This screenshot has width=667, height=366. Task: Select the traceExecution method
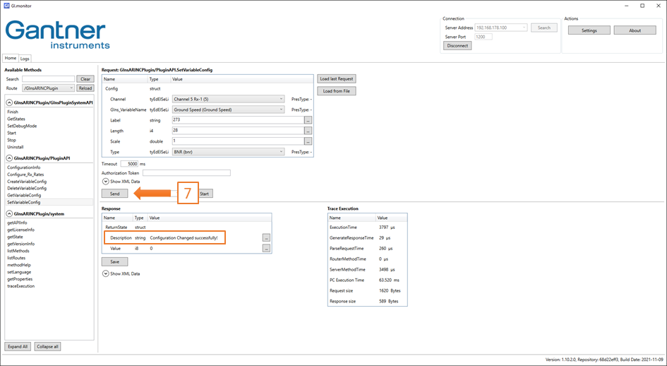pyautogui.click(x=21, y=286)
